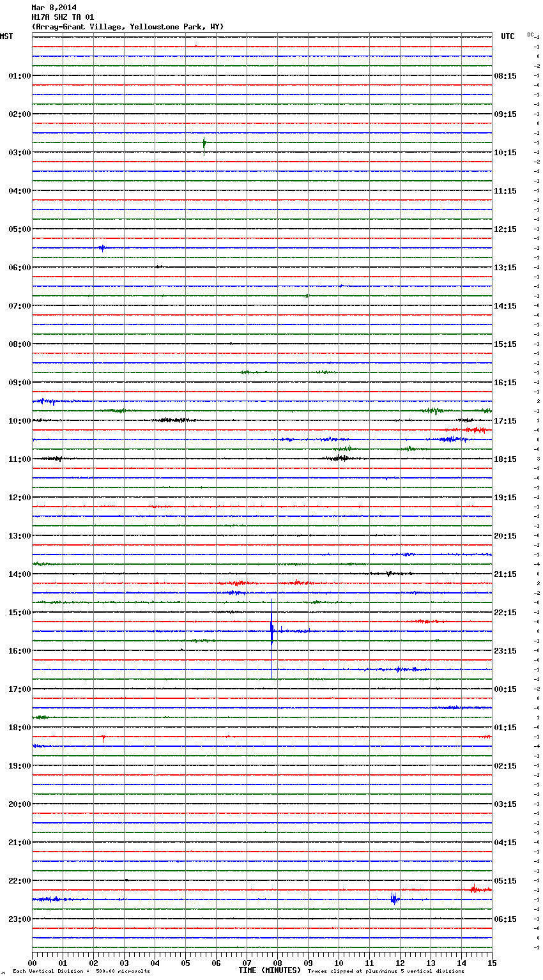Select the 16:00 MST time label
The width and height of the screenshot is (543, 980).
[20, 651]
